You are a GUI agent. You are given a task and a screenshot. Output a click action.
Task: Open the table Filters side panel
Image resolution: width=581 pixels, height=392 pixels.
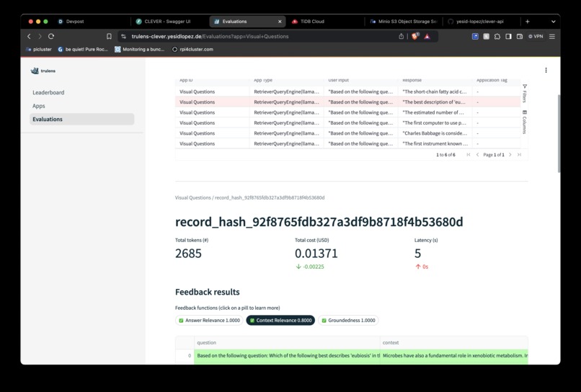[x=525, y=94]
